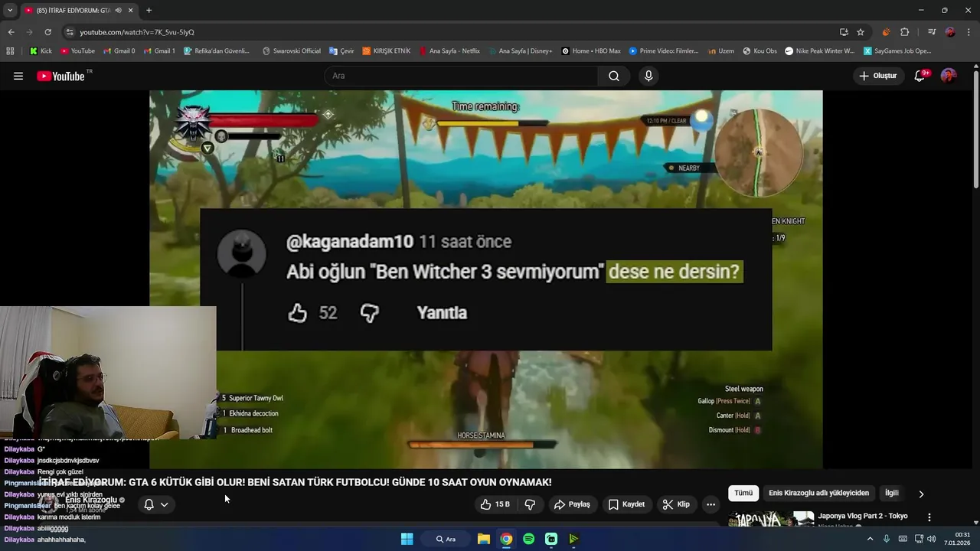This screenshot has height=551, width=980.
Task: Open the Çevir bookmark
Action: 341,51
